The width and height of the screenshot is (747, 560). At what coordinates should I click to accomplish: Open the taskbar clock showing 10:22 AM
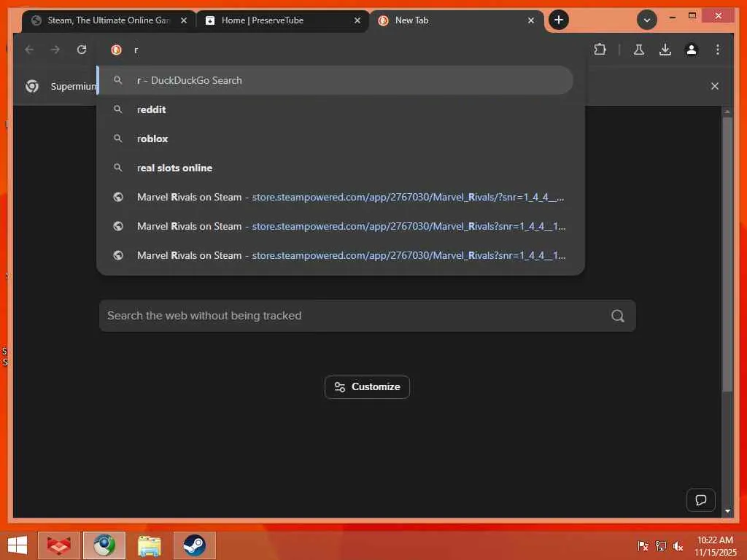[x=715, y=546]
